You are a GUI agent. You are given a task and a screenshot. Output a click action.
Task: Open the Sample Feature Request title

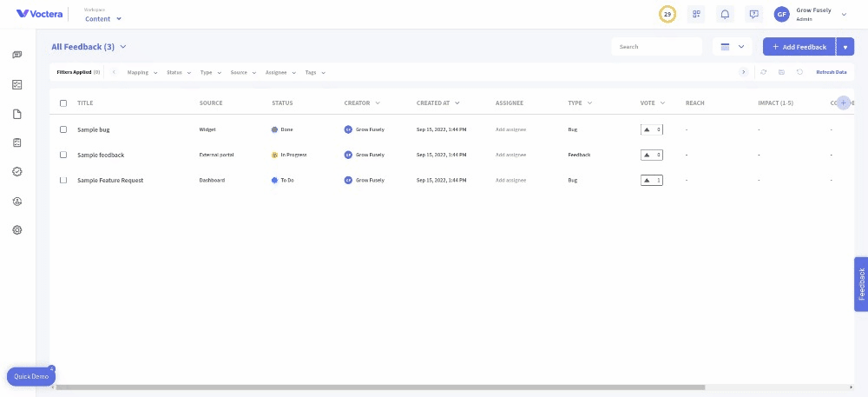[x=110, y=181]
